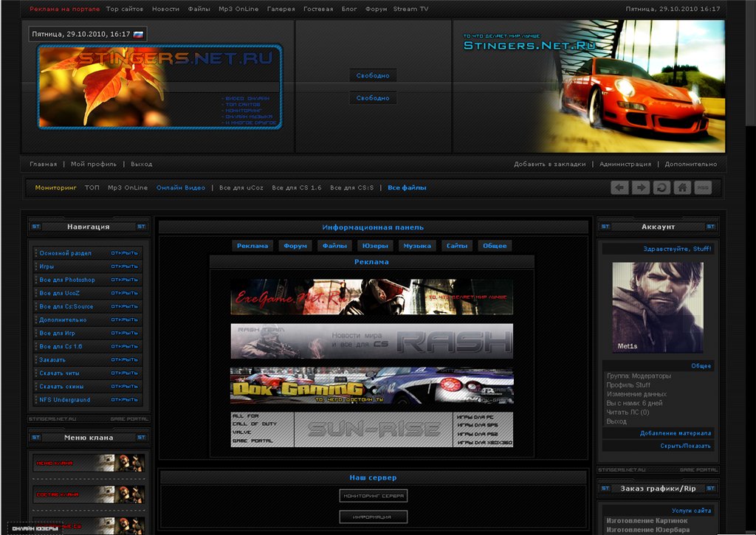This screenshot has width=756, height=535.
Task: Switch to the Форум info panel tab
Action: [295, 246]
